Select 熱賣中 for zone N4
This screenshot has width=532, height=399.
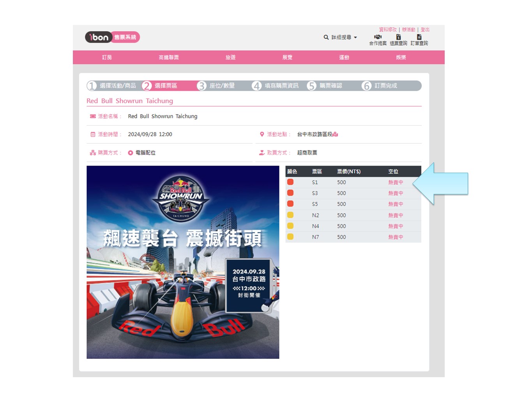[x=396, y=226]
